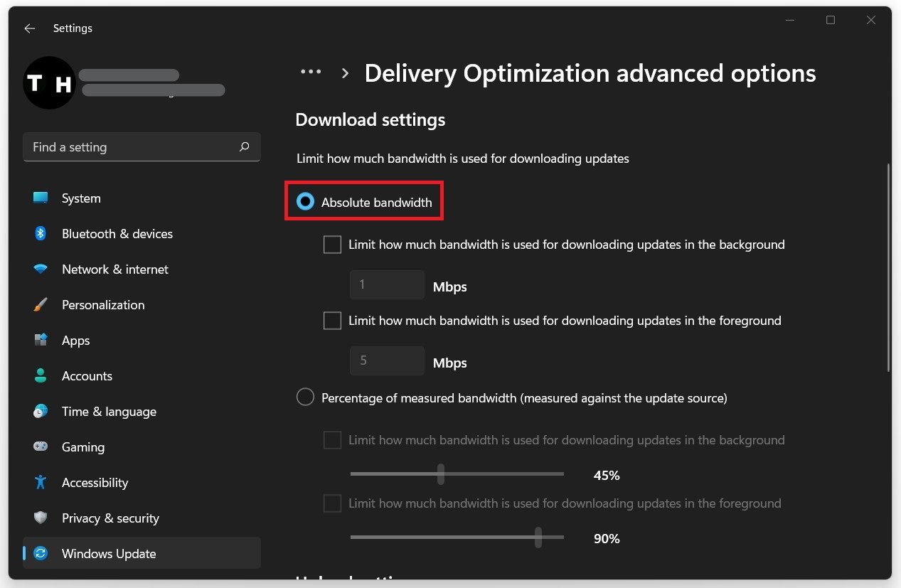Open System settings page
901x588 pixels.
(142, 198)
